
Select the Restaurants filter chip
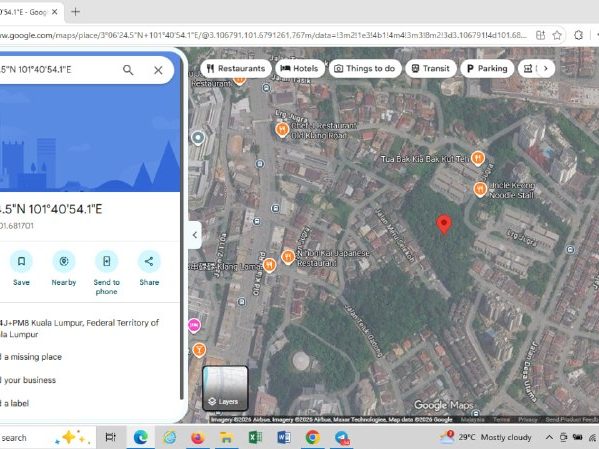tap(236, 68)
